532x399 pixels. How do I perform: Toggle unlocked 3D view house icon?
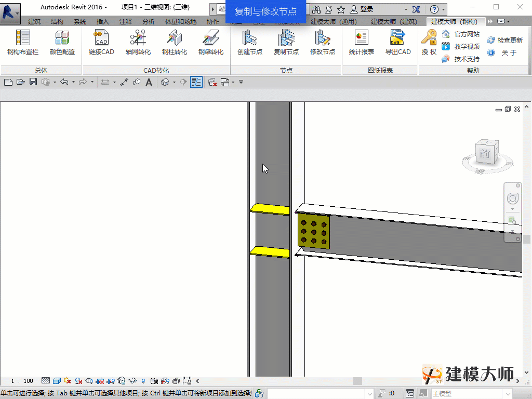[122, 381]
